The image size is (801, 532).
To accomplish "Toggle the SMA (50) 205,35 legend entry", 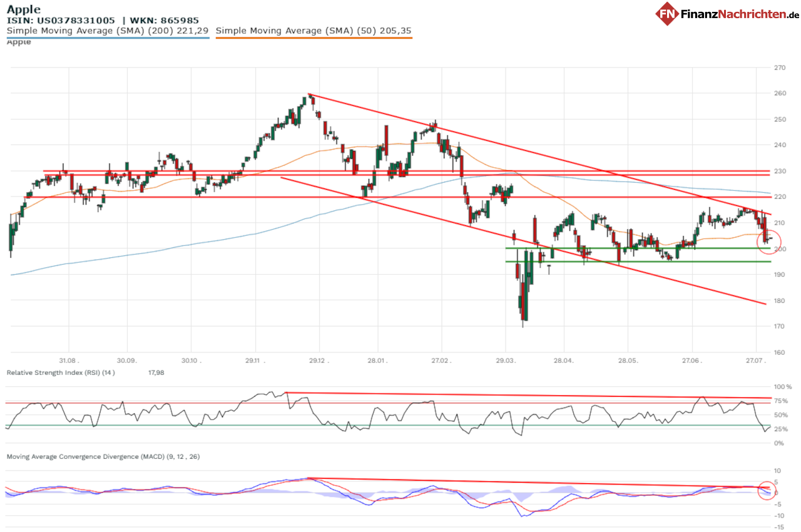I will coord(313,30).
